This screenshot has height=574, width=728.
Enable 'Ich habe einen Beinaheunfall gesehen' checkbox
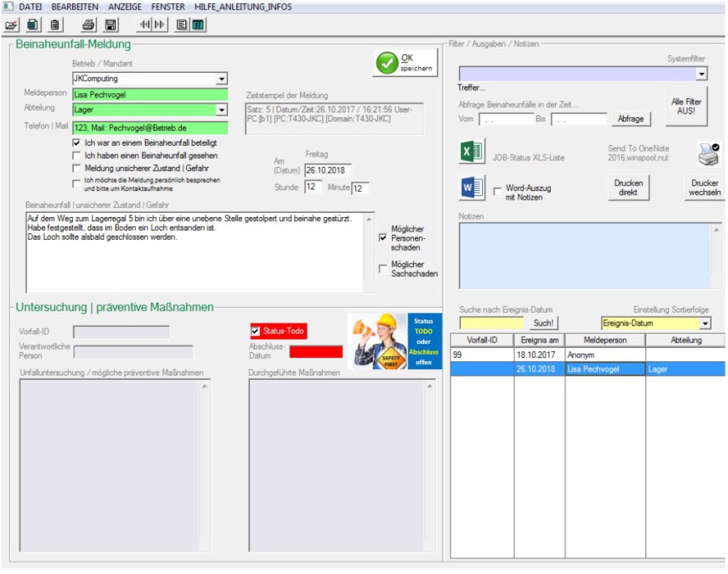click(77, 155)
